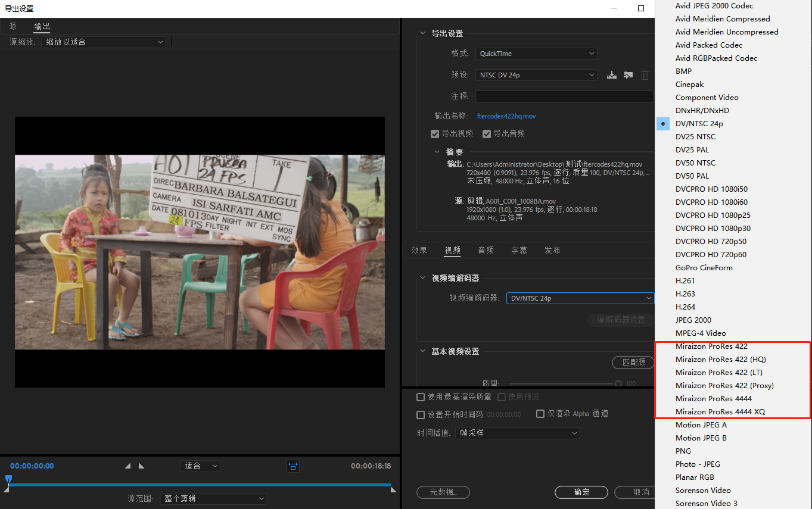This screenshot has width=812, height=509.
Task: Click the 确定 button
Action: coord(581,492)
